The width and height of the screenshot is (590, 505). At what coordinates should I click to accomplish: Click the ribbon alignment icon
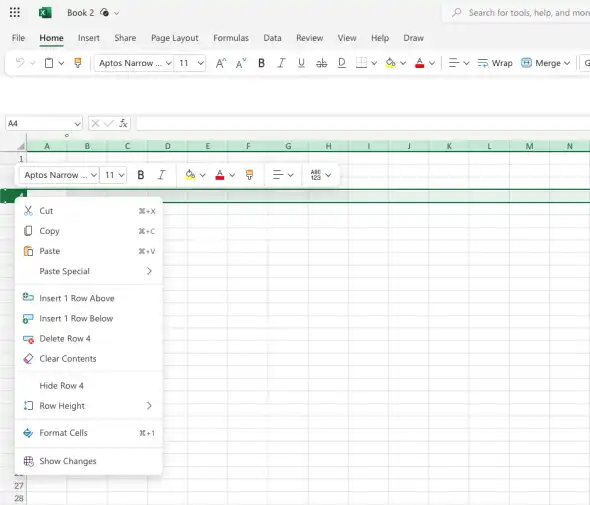pos(454,63)
